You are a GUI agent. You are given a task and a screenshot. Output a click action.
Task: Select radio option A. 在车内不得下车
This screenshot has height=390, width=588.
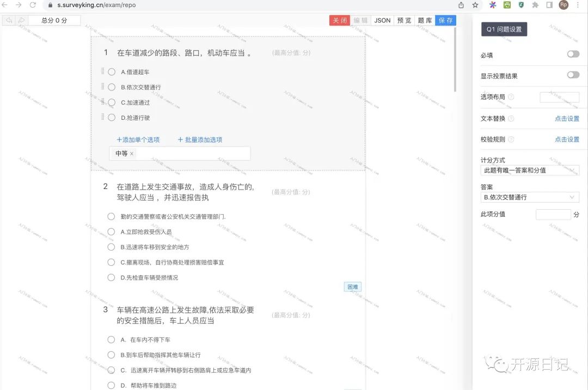111,339
